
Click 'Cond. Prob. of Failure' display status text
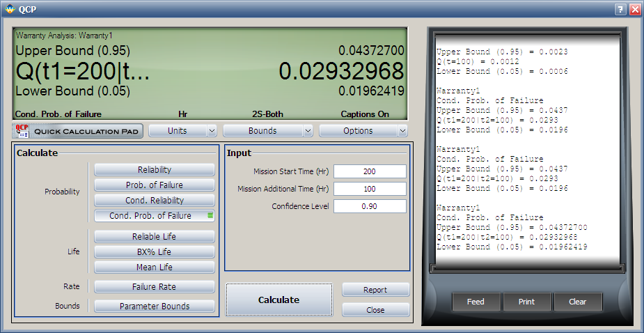[58, 114]
